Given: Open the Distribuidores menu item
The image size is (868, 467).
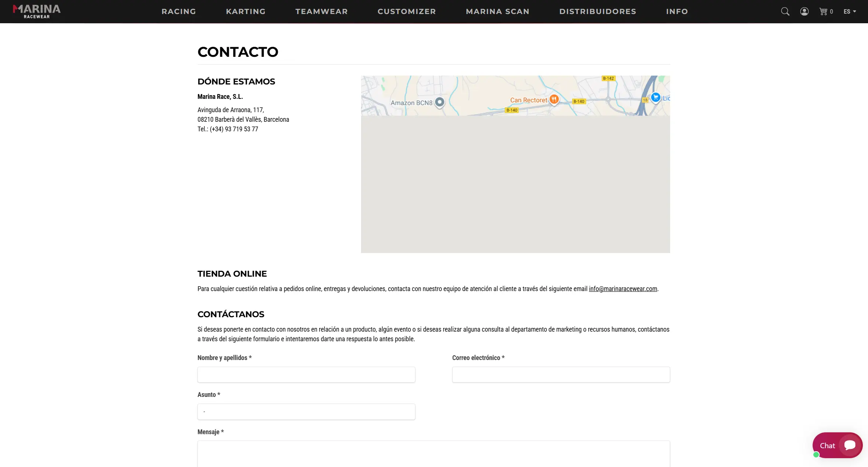Looking at the screenshot, I should point(597,11).
